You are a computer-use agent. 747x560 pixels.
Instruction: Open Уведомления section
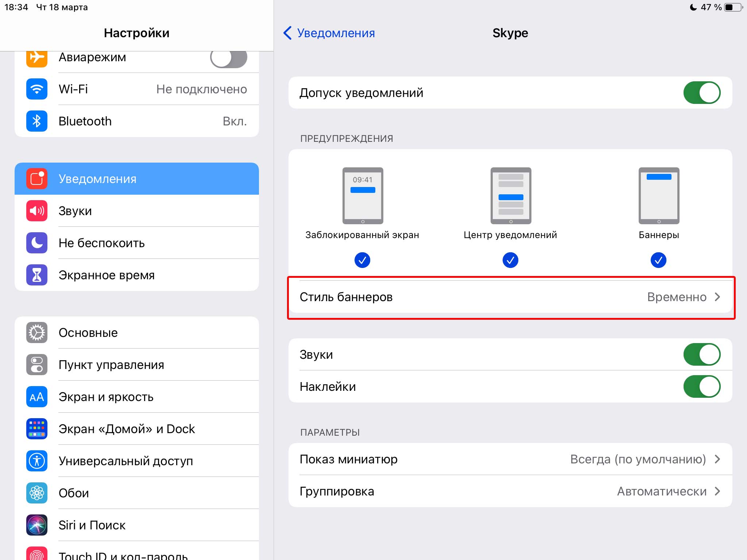point(135,178)
